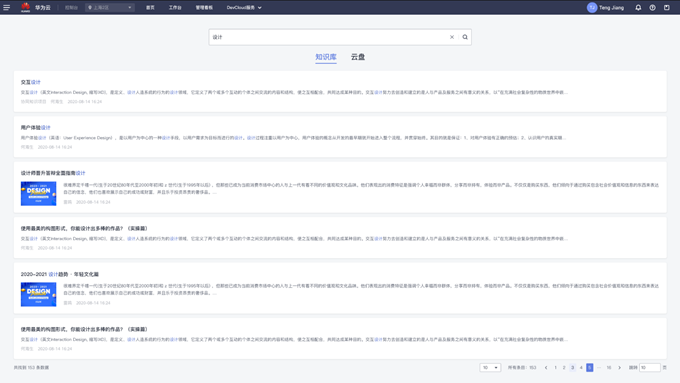Click the magnifier search icon

click(x=465, y=37)
